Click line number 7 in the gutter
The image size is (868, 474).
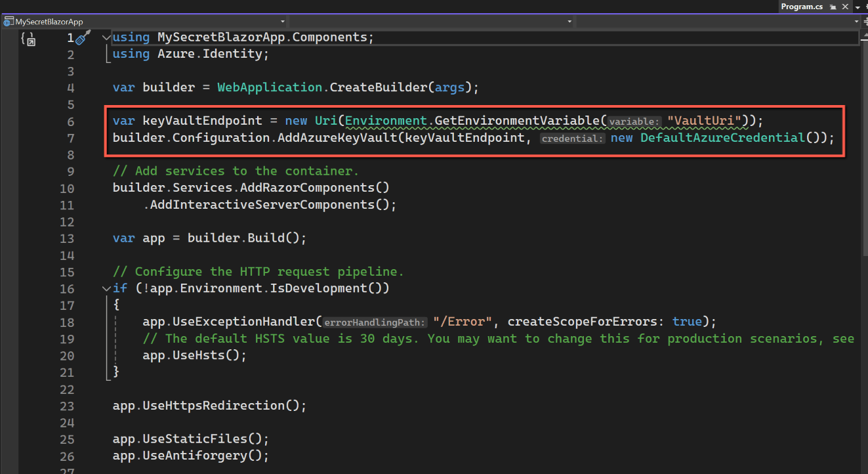click(71, 138)
